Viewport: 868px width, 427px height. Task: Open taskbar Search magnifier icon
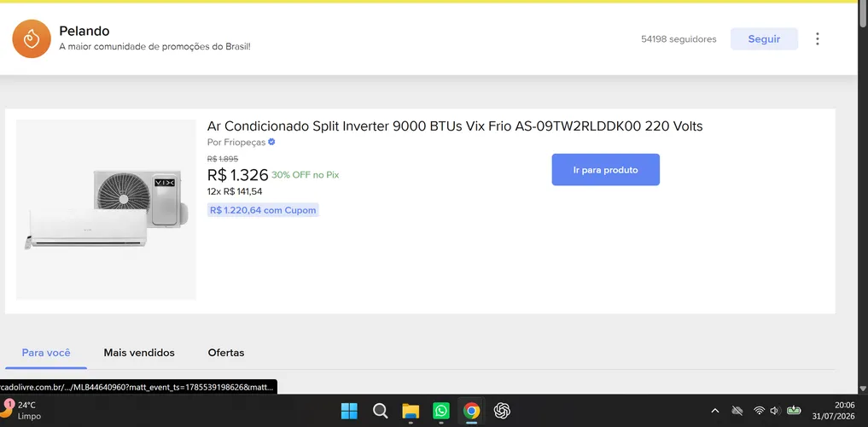(x=380, y=411)
